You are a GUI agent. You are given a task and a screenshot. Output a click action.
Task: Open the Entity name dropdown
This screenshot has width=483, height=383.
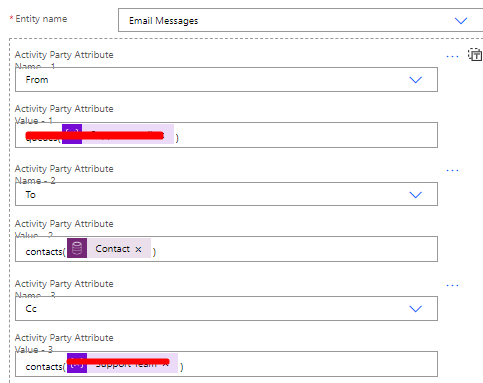461,21
